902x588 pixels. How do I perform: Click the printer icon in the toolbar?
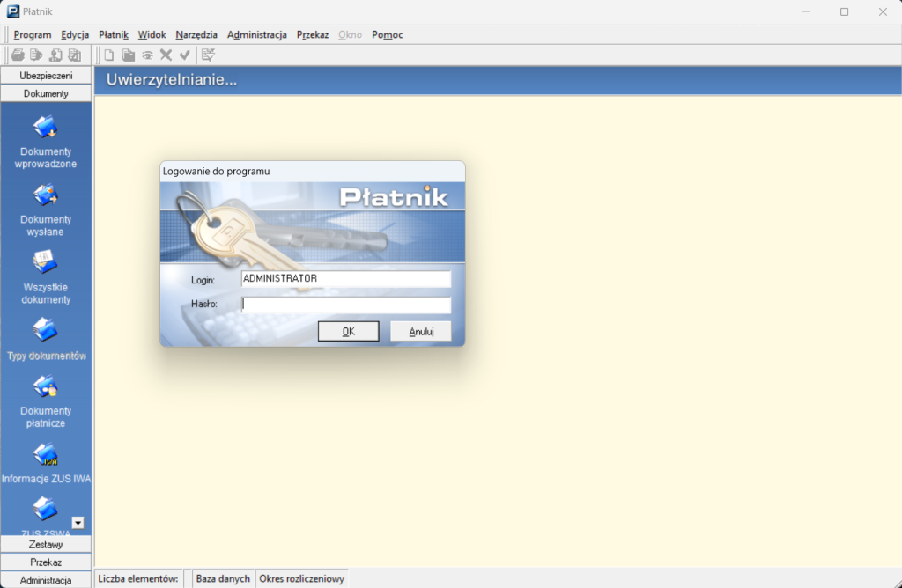(x=18, y=55)
